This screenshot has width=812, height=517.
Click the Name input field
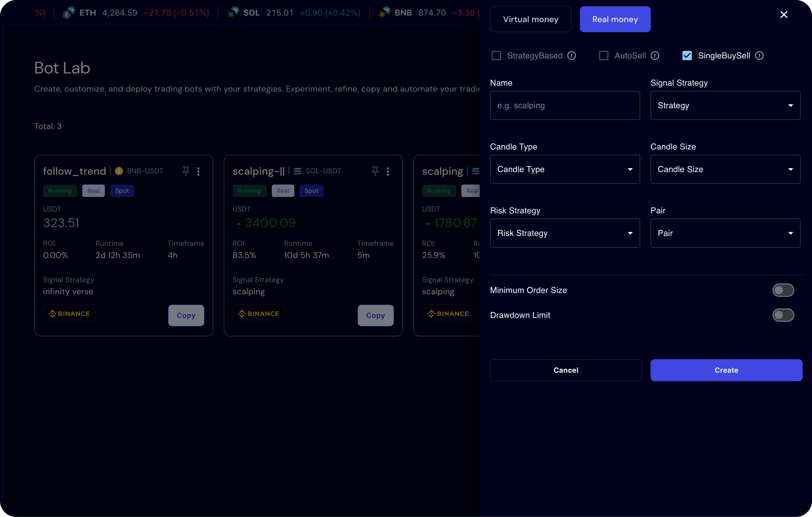(565, 105)
